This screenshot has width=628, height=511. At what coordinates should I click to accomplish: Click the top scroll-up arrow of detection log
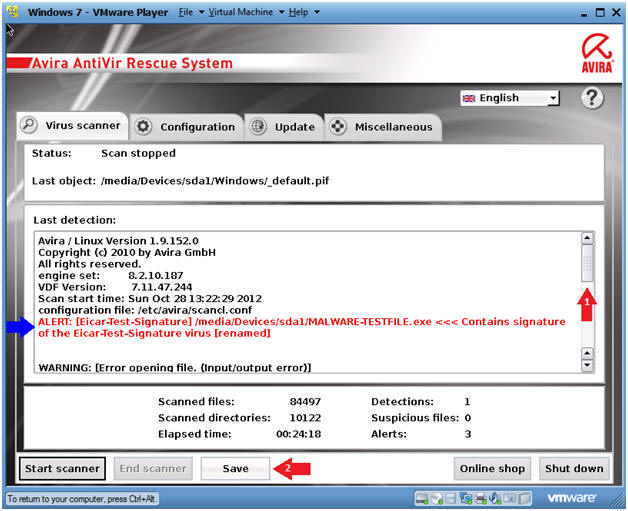[587, 238]
